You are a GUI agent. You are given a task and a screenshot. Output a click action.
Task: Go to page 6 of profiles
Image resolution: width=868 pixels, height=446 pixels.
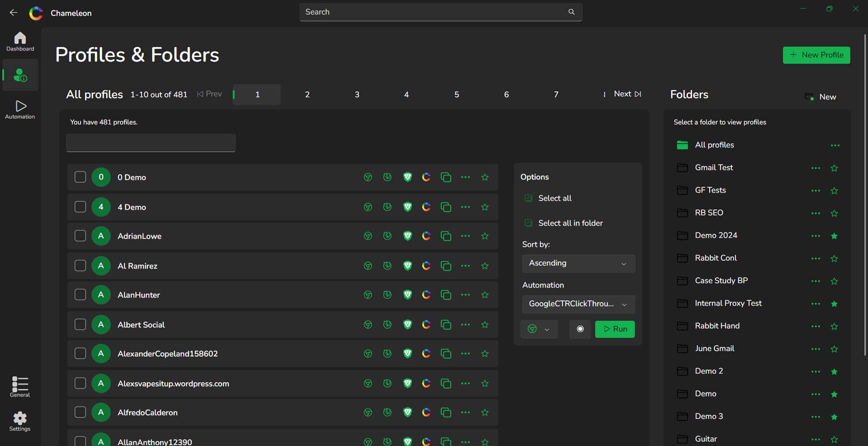[x=506, y=94]
